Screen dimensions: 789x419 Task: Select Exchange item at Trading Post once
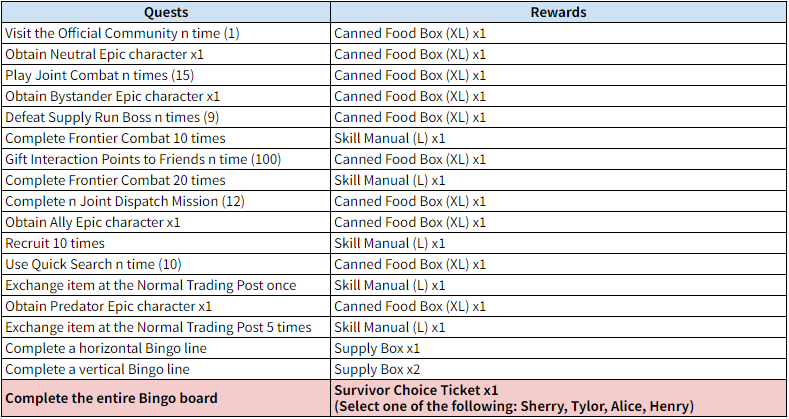coord(150,285)
